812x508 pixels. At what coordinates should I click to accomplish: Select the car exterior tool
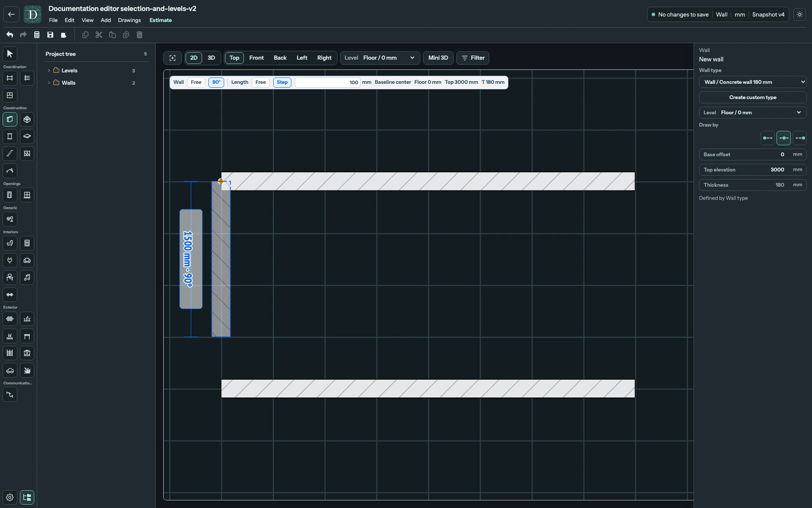click(x=10, y=370)
